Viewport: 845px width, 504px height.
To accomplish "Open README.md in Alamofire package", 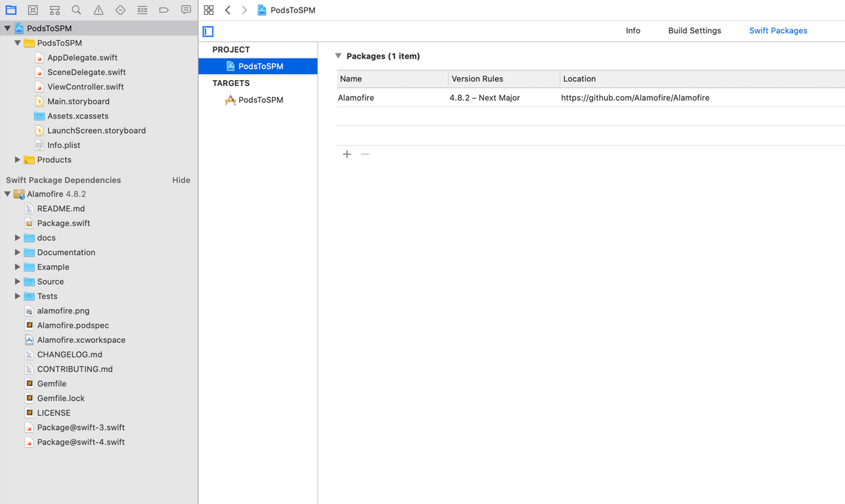I will pyautogui.click(x=60, y=208).
